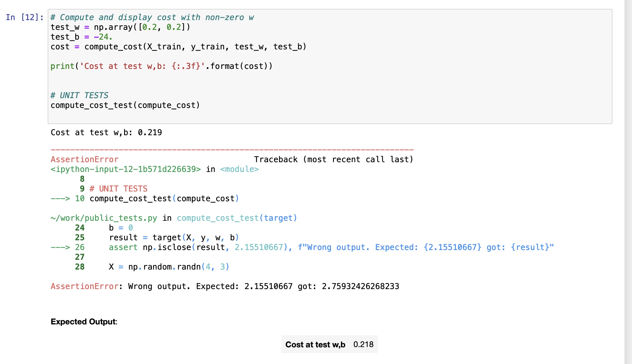Click traceback line 28 with np.random.randn
This screenshot has width=632, height=364.
[x=169, y=267]
